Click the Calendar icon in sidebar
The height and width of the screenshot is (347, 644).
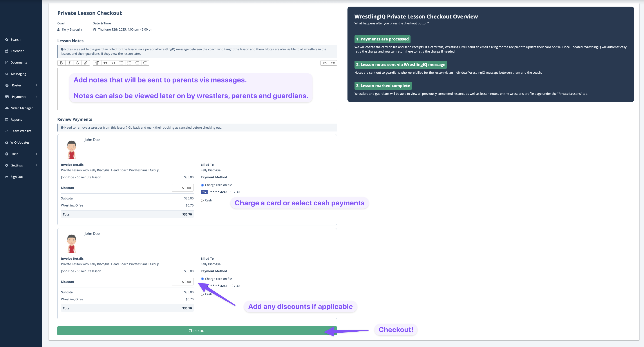coord(7,51)
